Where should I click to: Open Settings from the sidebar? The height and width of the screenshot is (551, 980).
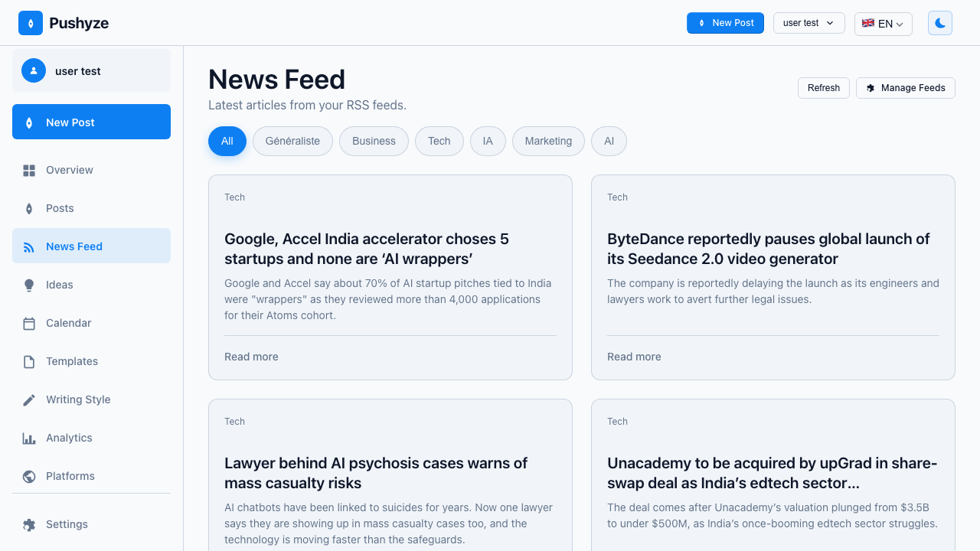tap(66, 524)
